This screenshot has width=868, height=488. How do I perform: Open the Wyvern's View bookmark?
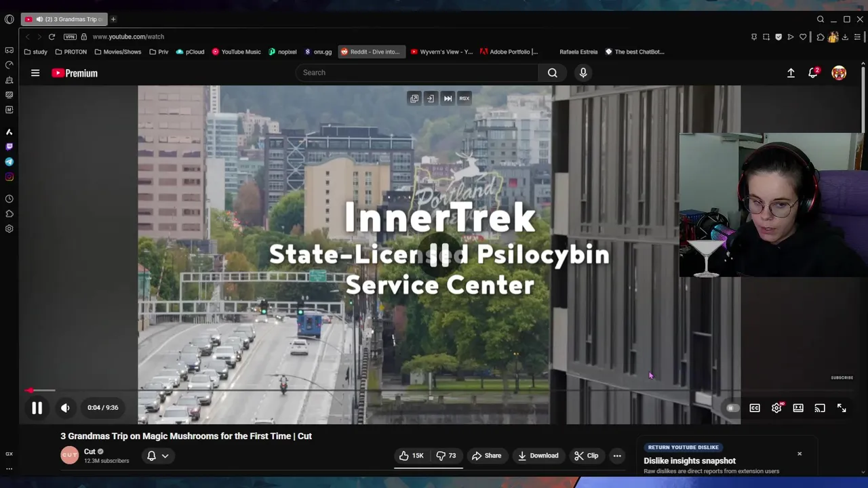coord(441,52)
